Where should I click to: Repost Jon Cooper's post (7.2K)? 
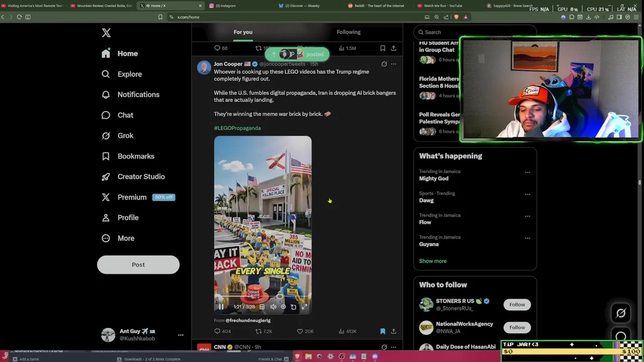pyautogui.click(x=264, y=331)
